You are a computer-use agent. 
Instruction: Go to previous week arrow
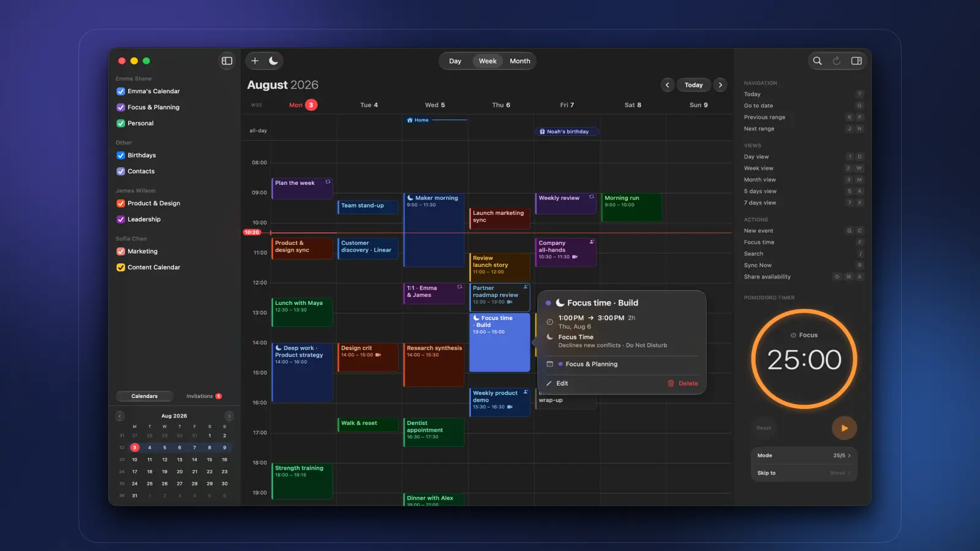click(x=667, y=85)
